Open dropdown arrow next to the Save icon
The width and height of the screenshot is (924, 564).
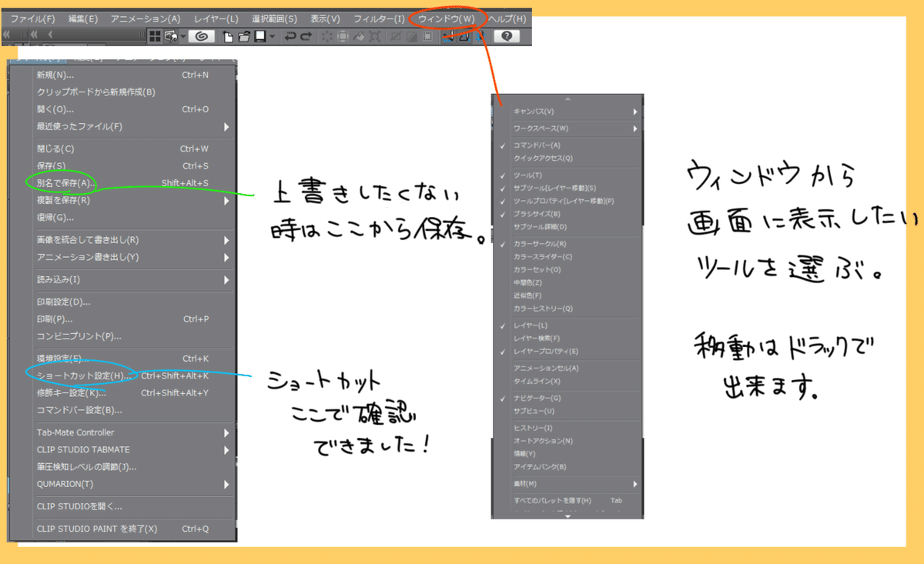click(272, 36)
